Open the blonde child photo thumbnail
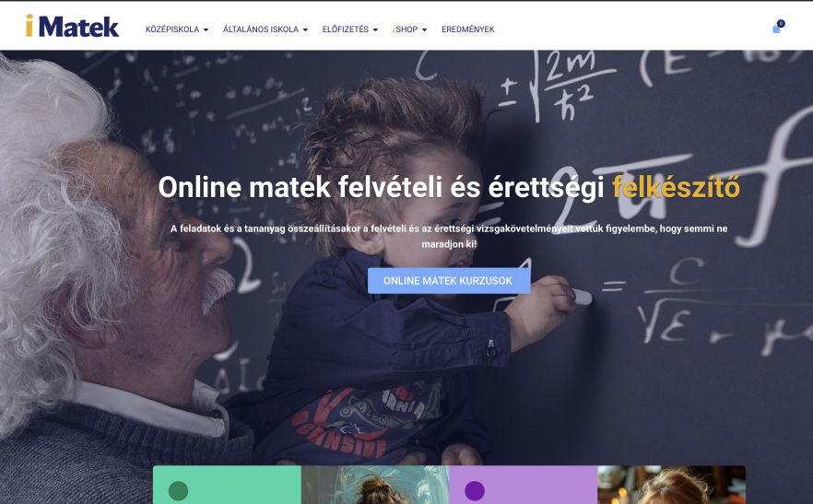The height and width of the screenshot is (504, 813). tap(671, 485)
